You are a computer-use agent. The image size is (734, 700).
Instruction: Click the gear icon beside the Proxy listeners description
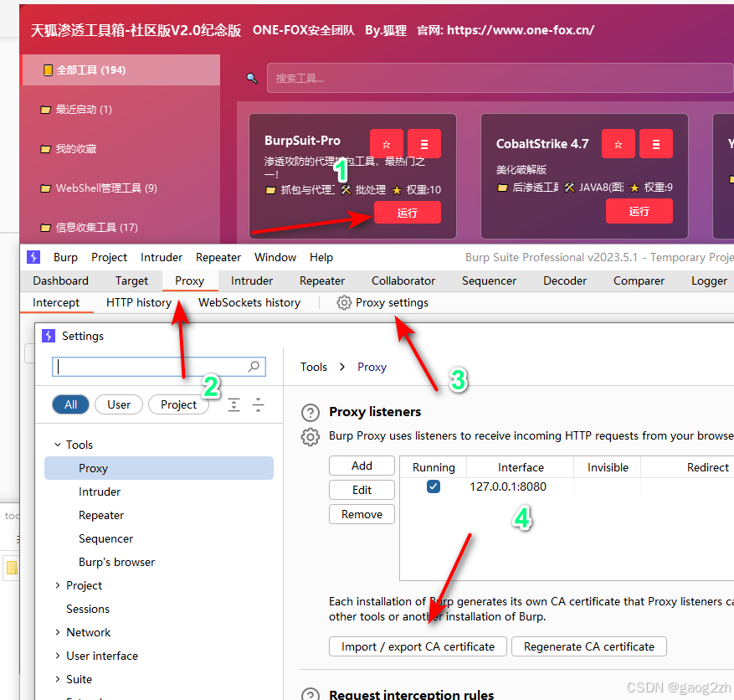coord(311,437)
